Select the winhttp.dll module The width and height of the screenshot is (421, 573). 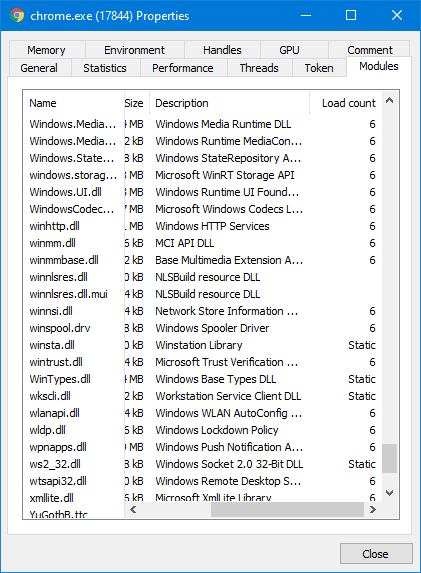click(x=202, y=226)
